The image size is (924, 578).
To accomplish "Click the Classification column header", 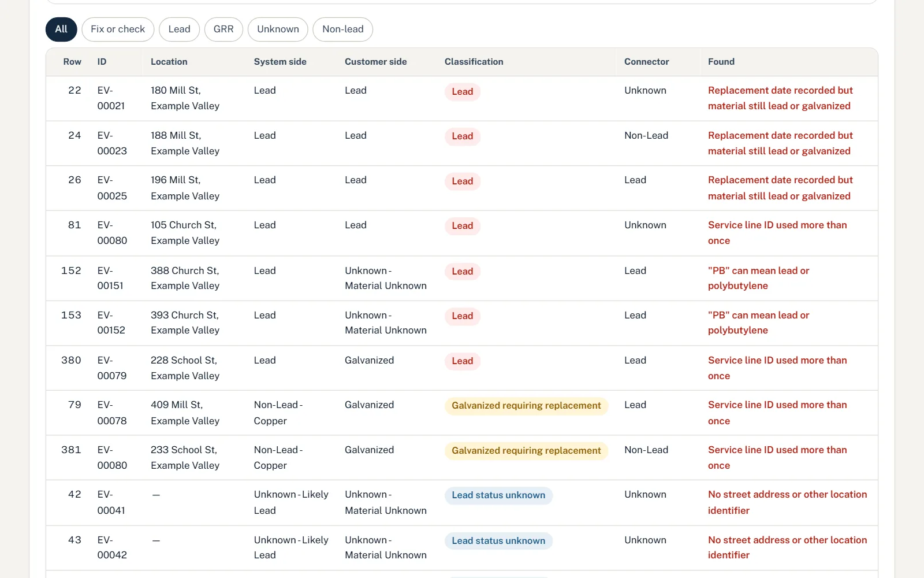I will tap(474, 62).
